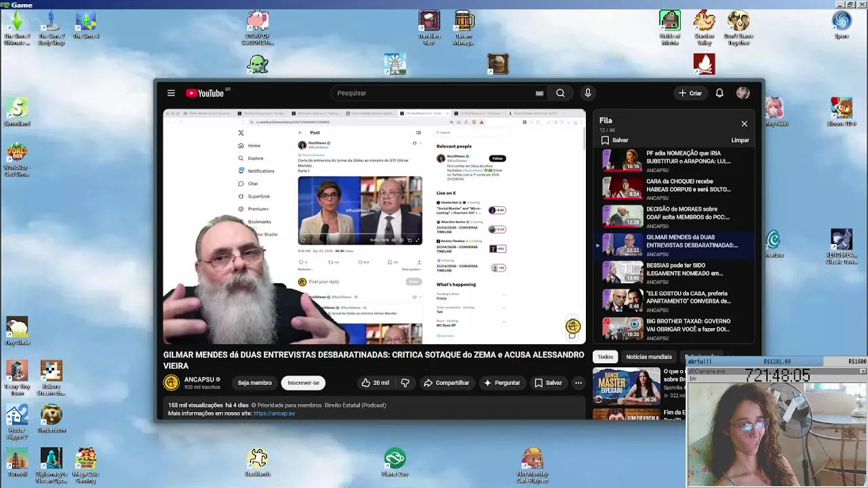
Task: Play queue video CARA da CHOQUEI
Action: 675,188
